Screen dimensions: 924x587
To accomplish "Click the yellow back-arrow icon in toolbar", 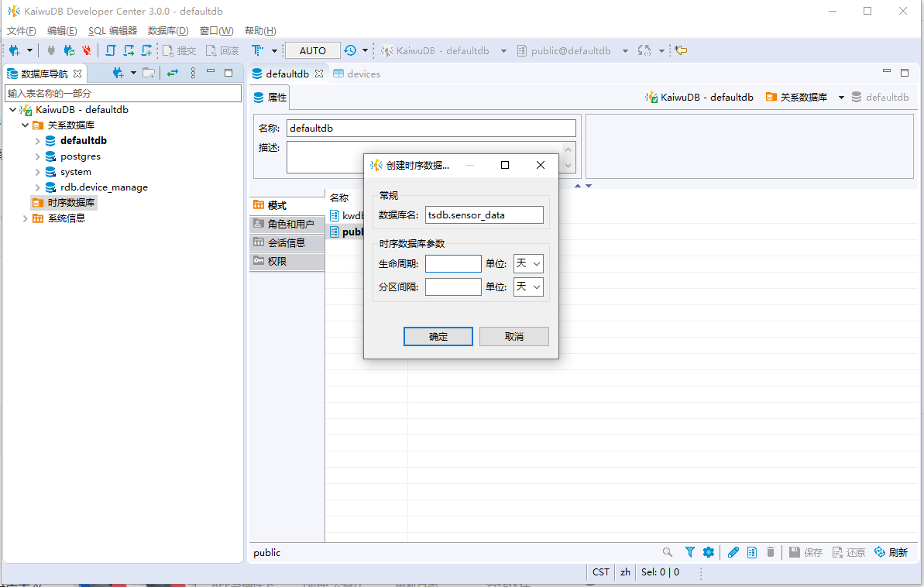I will click(682, 50).
